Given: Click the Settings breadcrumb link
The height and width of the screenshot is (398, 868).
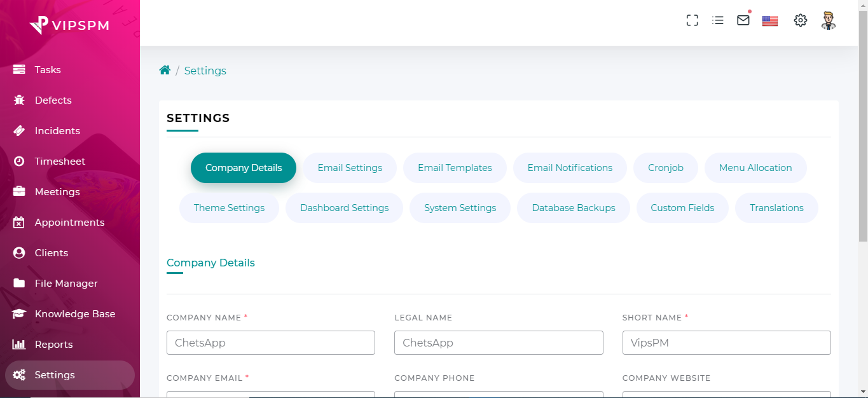Looking at the screenshot, I should 205,71.
